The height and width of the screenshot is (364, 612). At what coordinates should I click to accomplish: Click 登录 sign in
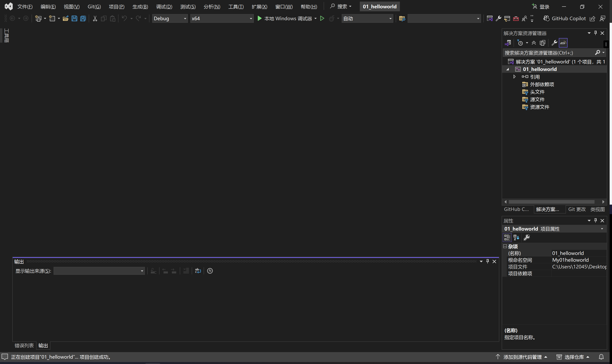[541, 7]
